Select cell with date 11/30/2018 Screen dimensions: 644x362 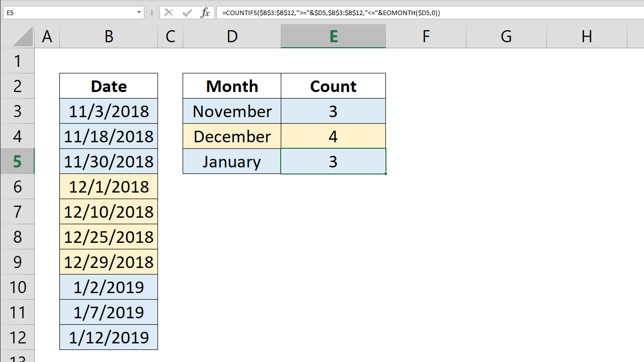[109, 161]
